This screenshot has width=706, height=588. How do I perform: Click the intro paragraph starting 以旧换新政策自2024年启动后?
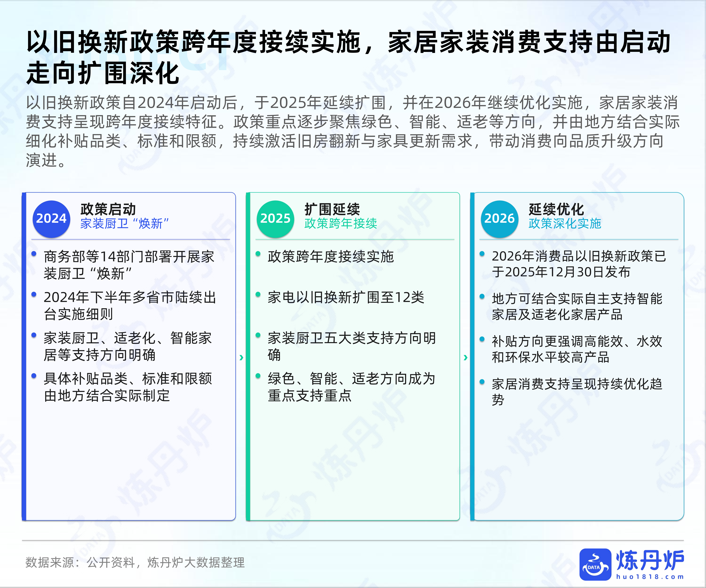click(x=353, y=131)
